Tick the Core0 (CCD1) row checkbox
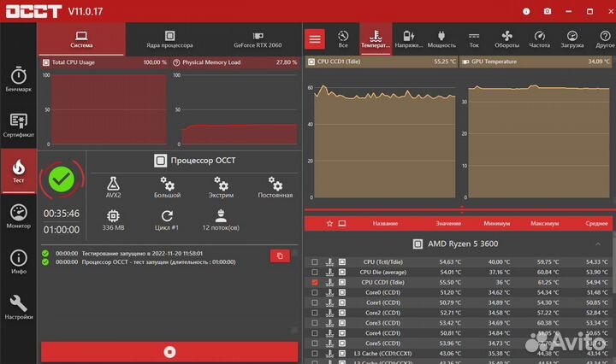616x364 pixels. 315,292
